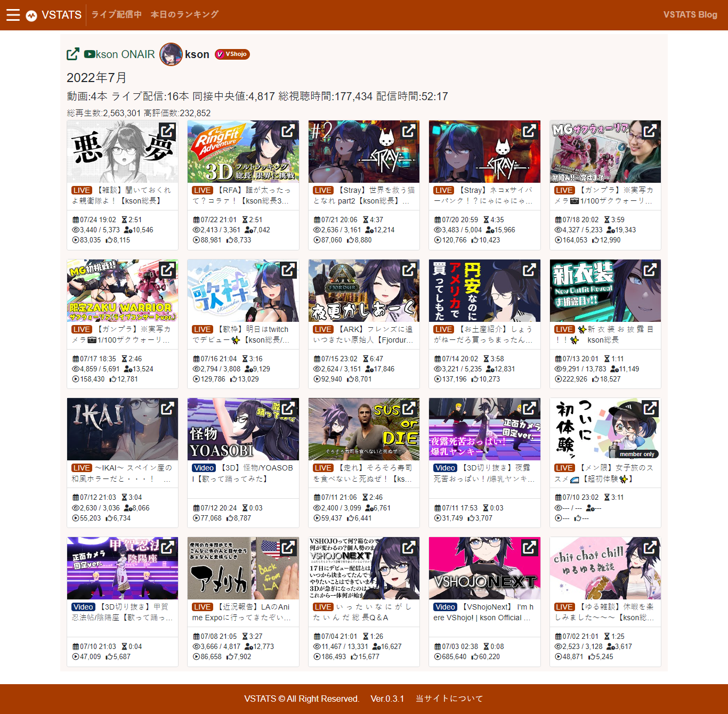Open 【3D】怪物/YOASOBI video title
This screenshot has width=728, height=714.
click(x=243, y=473)
